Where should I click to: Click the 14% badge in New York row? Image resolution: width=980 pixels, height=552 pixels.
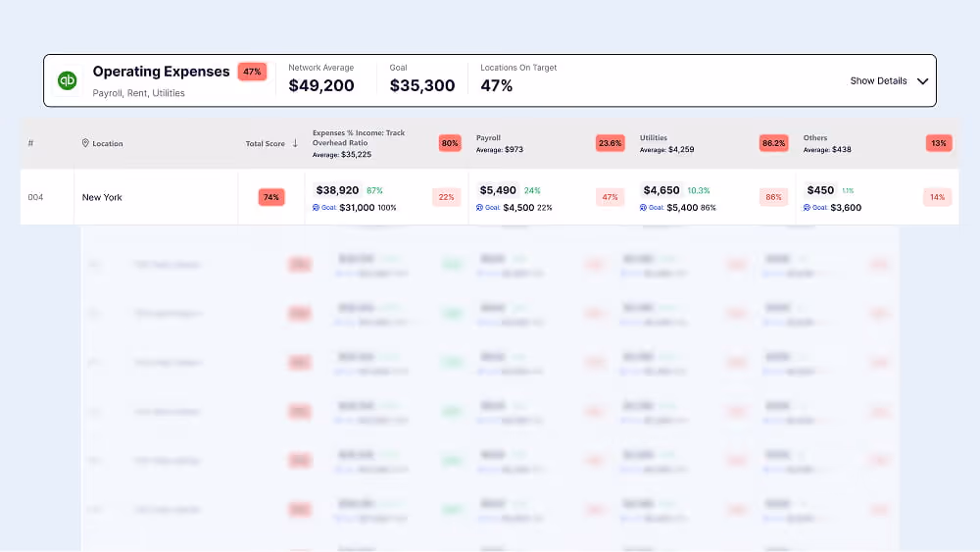[938, 197]
